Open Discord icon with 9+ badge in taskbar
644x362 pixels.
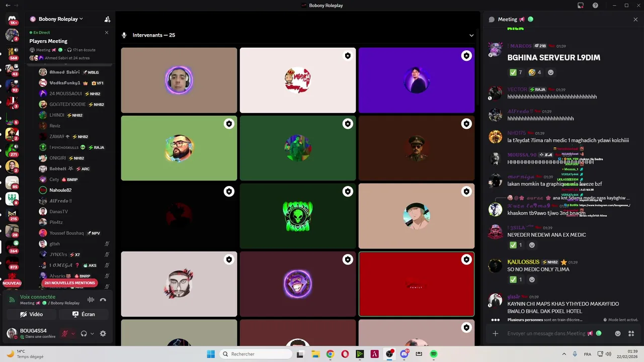(x=404, y=354)
